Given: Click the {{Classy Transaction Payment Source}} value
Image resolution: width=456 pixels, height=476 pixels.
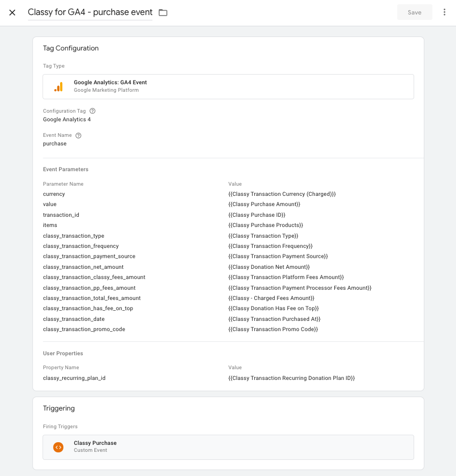Looking at the screenshot, I should point(278,257).
